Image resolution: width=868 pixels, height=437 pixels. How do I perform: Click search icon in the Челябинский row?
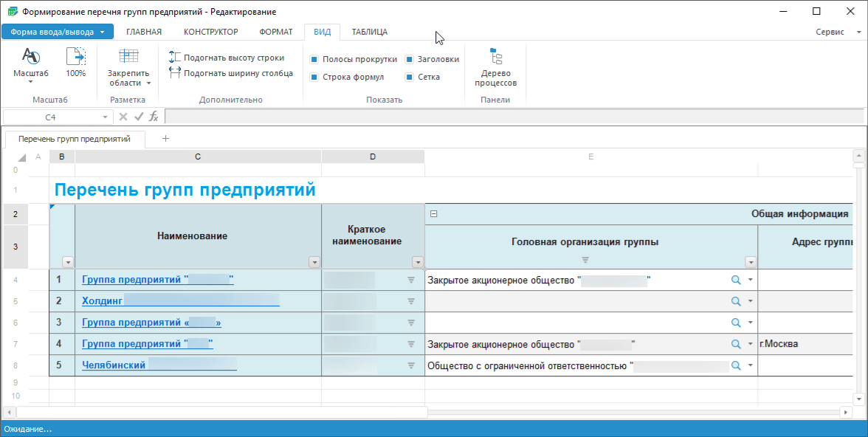(x=736, y=365)
